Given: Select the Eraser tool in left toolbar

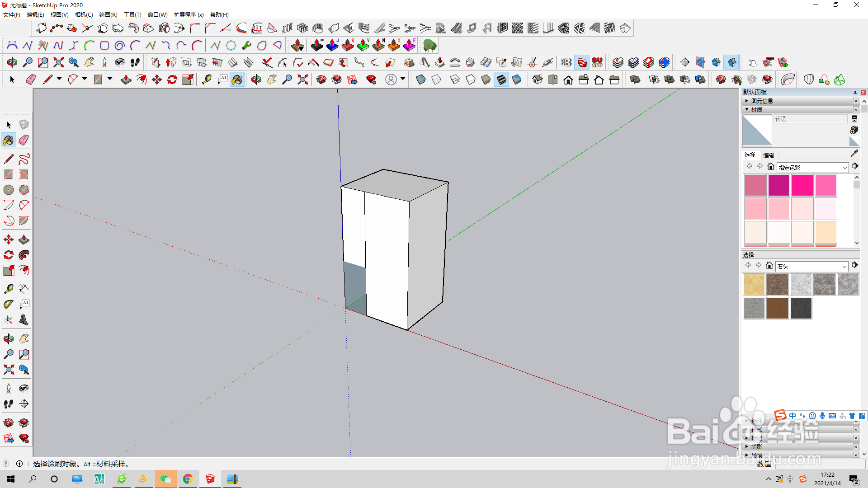Looking at the screenshot, I should (x=24, y=140).
